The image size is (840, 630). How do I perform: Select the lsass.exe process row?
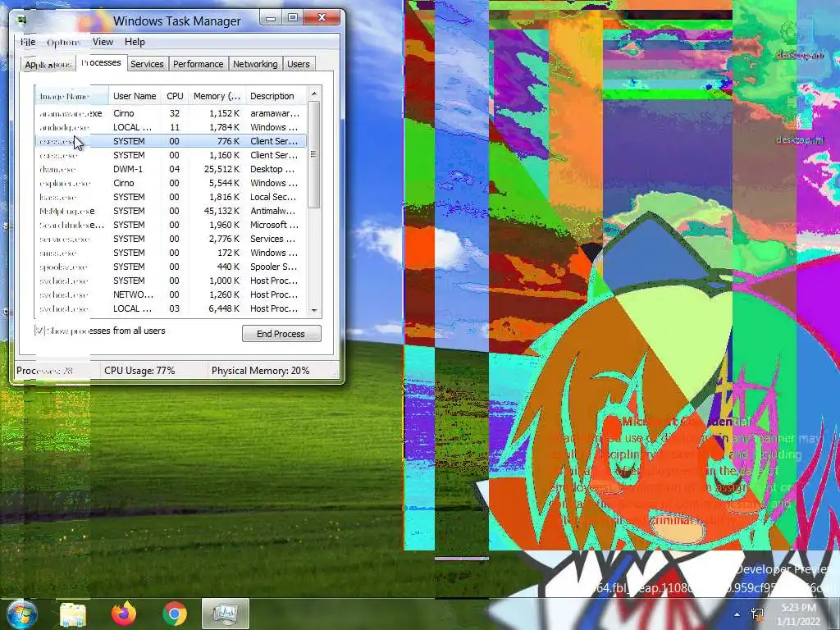pyautogui.click(x=171, y=197)
